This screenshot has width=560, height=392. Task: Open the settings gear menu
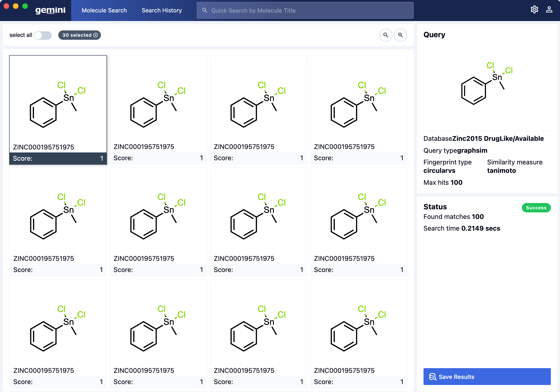coord(534,10)
